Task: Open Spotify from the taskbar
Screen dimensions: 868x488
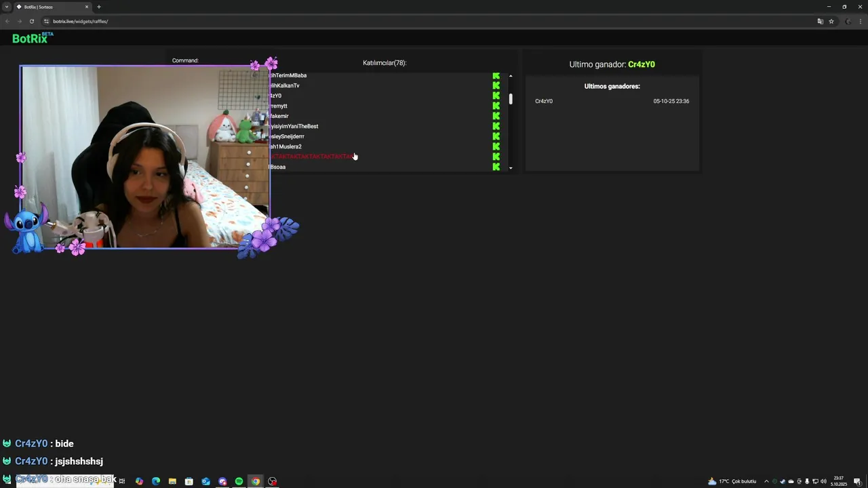Action: tap(239, 481)
